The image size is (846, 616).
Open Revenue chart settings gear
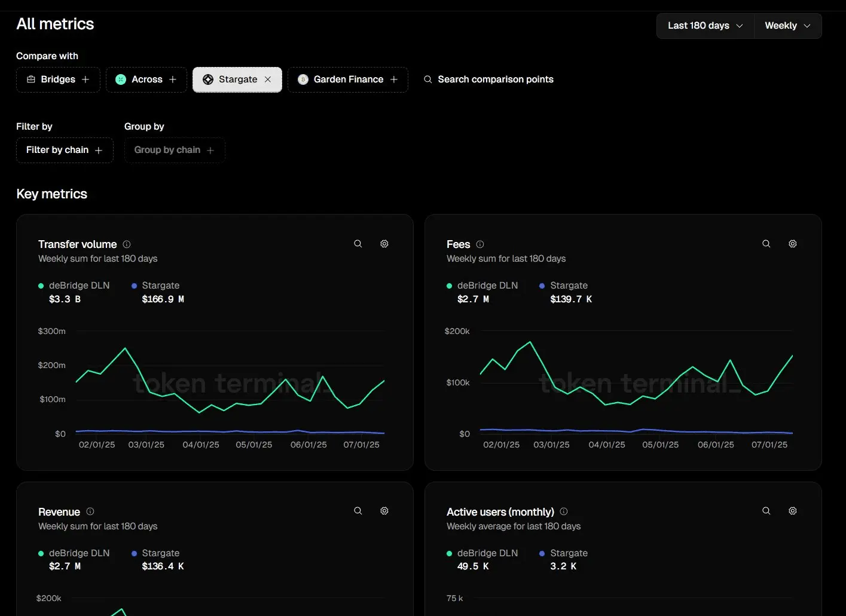coord(384,511)
